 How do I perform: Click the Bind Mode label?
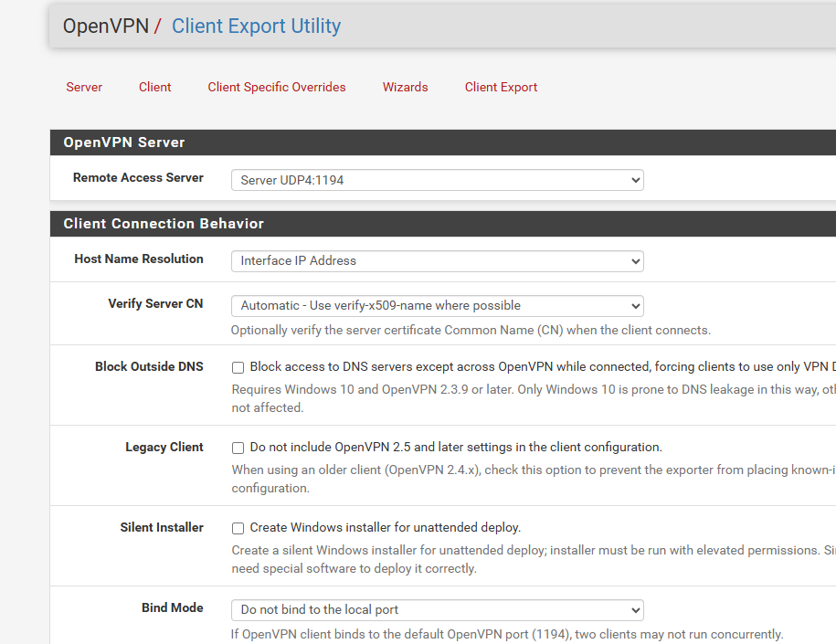pos(172,607)
